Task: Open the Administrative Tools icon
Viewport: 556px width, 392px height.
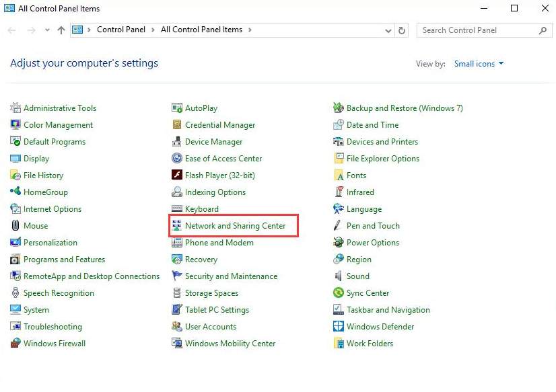Action: 15,108
